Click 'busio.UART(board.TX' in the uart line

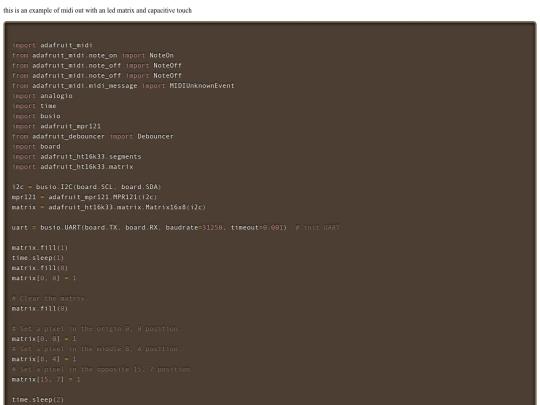(79, 228)
